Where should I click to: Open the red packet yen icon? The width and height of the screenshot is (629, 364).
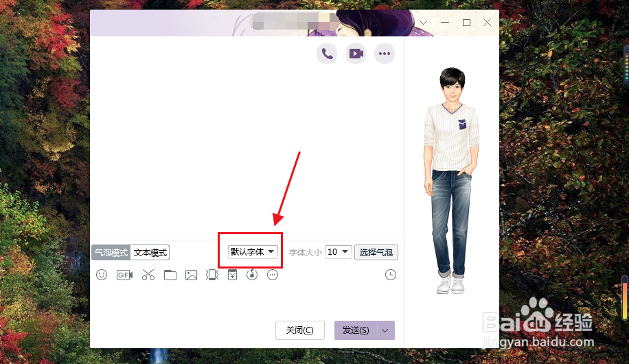(232, 275)
